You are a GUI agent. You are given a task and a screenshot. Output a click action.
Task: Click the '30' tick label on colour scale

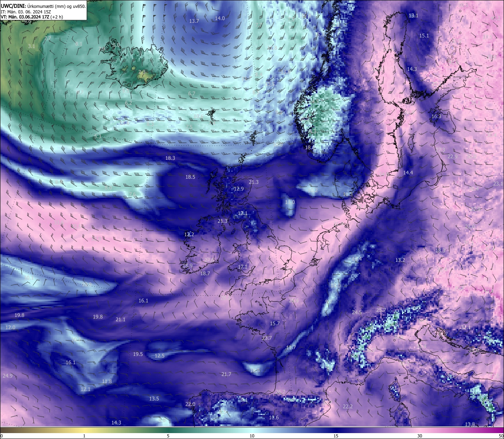point(420,436)
